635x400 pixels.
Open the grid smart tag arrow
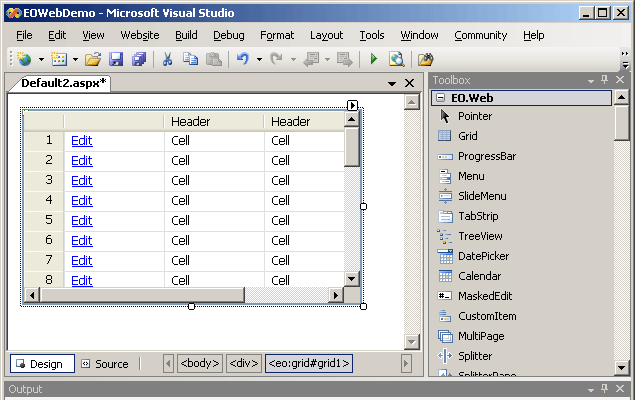[352, 105]
